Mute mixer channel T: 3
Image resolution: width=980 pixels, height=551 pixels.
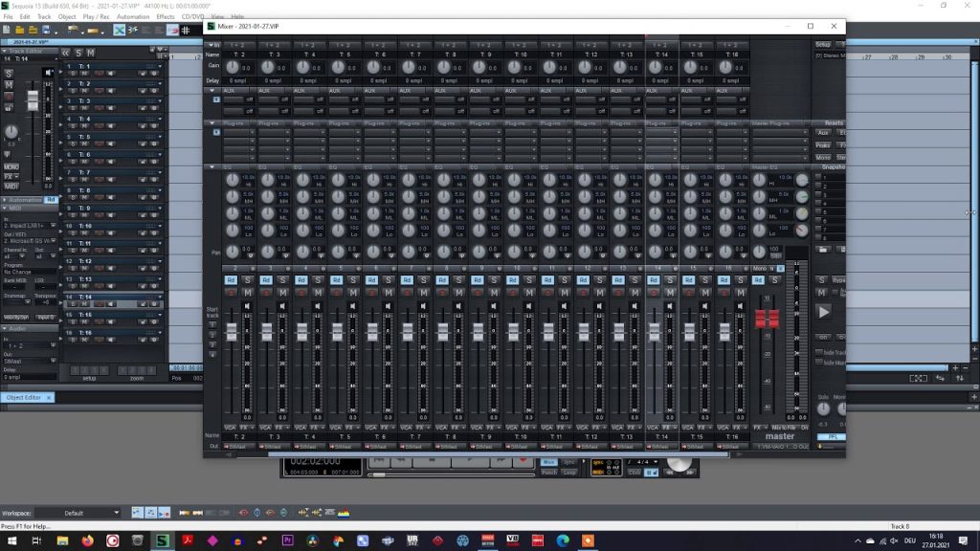coord(282,293)
